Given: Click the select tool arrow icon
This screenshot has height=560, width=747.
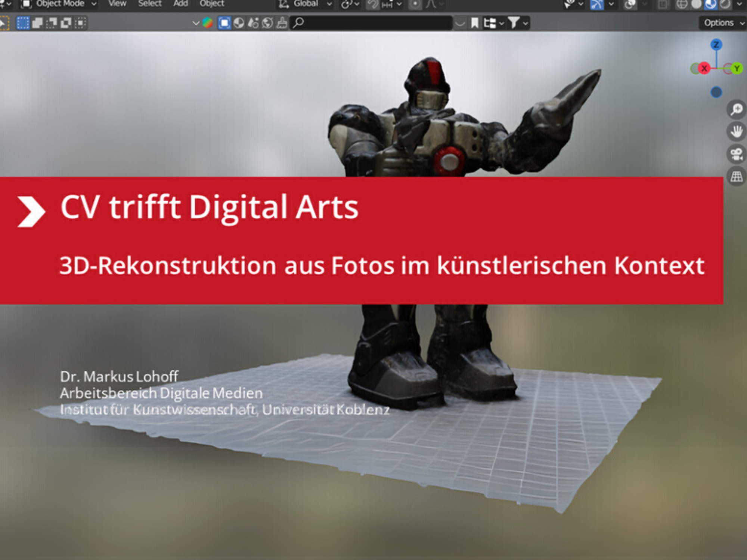Looking at the screenshot, I should 4,23.
